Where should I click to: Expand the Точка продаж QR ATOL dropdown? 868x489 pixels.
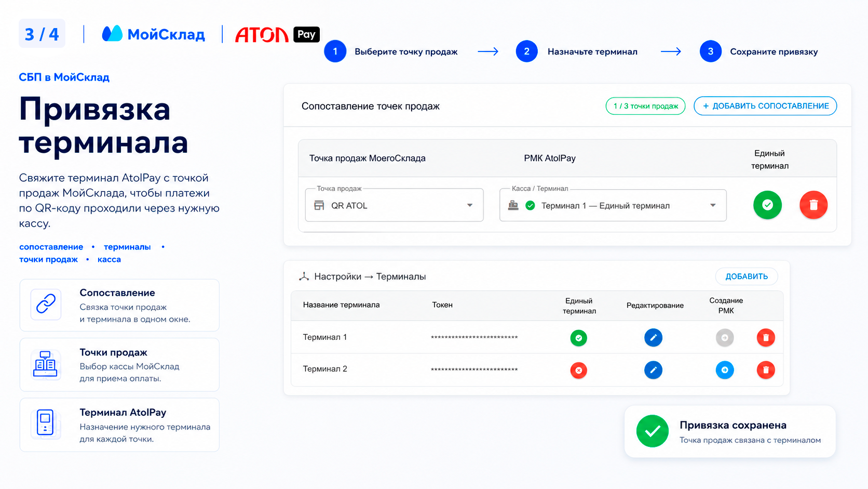point(394,205)
